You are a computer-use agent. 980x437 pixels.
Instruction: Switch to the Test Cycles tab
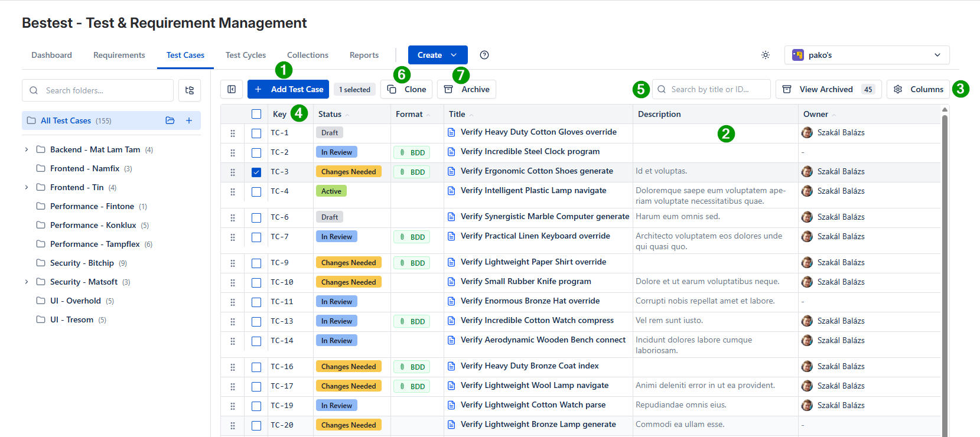click(x=246, y=55)
